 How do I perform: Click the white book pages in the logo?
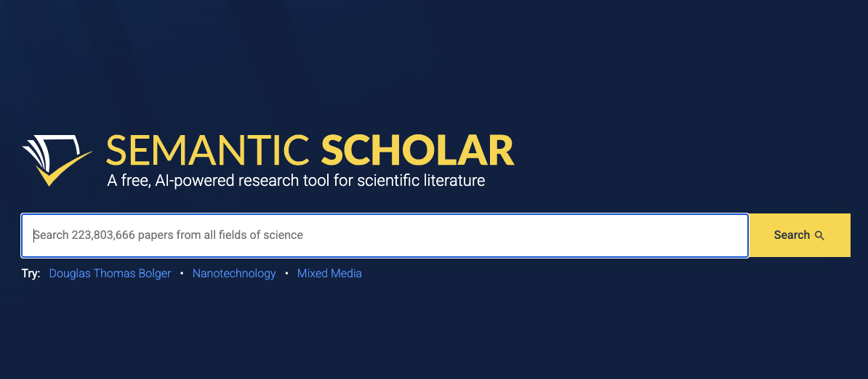42,150
